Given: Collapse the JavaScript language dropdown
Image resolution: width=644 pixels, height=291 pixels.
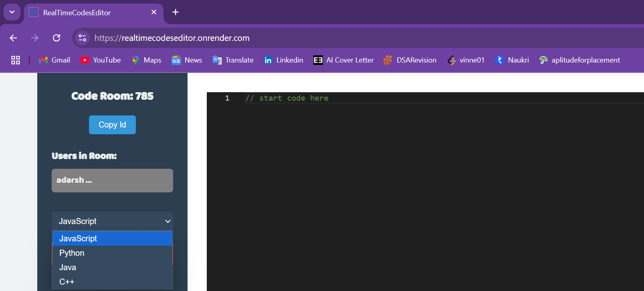Looking at the screenshot, I should pyautogui.click(x=112, y=221).
